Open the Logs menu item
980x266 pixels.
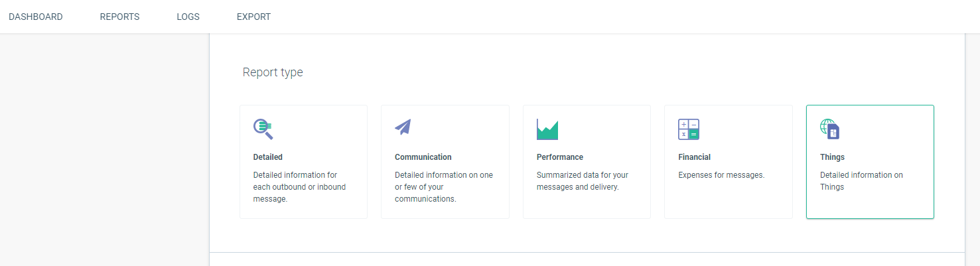(x=188, y=17)
